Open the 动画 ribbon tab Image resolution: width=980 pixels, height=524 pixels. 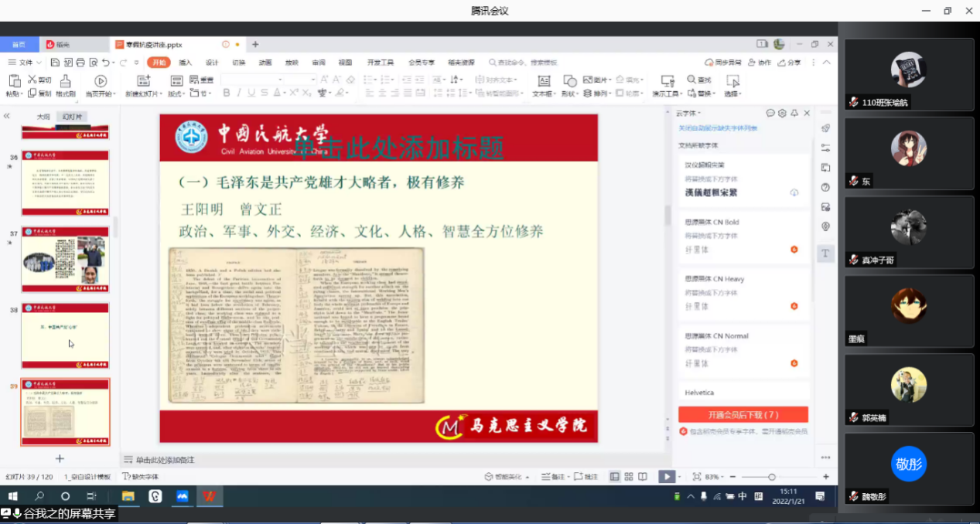[x=265, y=63]
